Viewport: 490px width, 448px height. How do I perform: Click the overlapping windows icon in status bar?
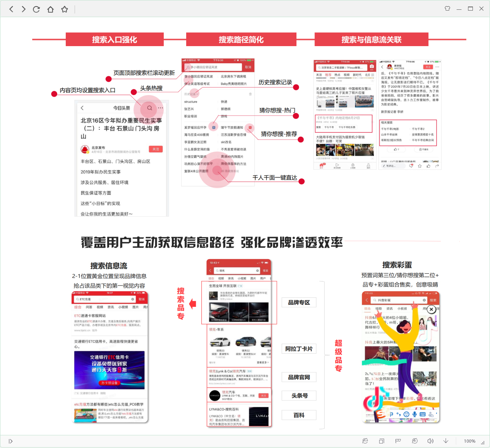(381, 441)
